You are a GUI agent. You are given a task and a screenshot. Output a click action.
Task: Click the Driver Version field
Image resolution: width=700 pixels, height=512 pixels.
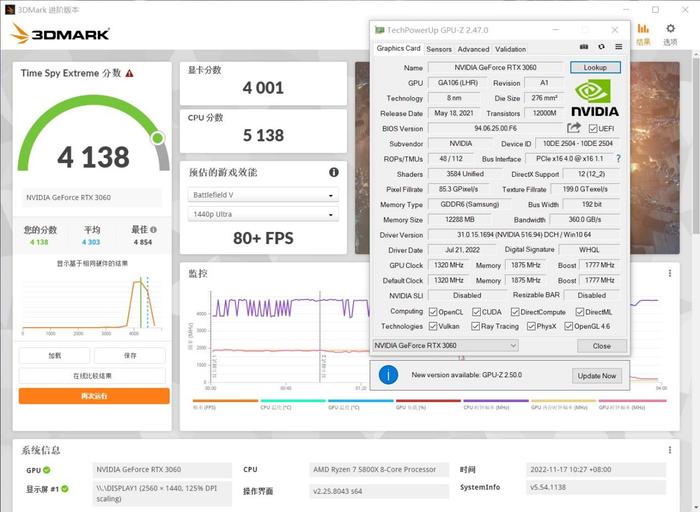coord(524,234)
